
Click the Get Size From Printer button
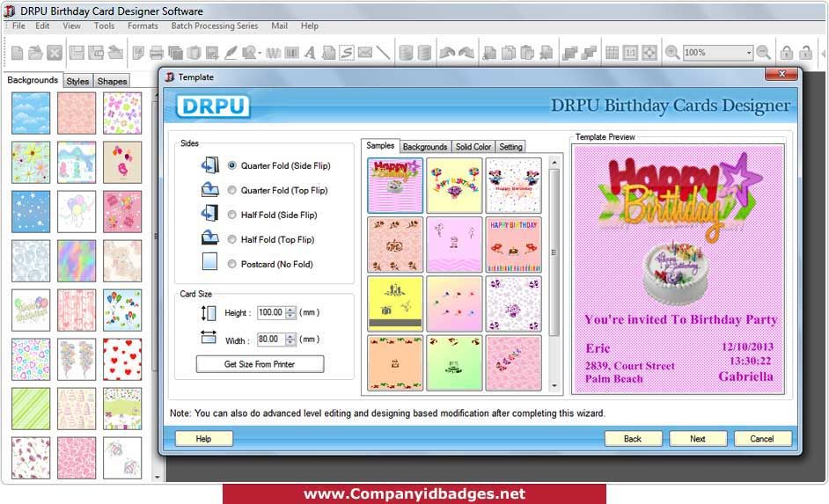[260, 364]
